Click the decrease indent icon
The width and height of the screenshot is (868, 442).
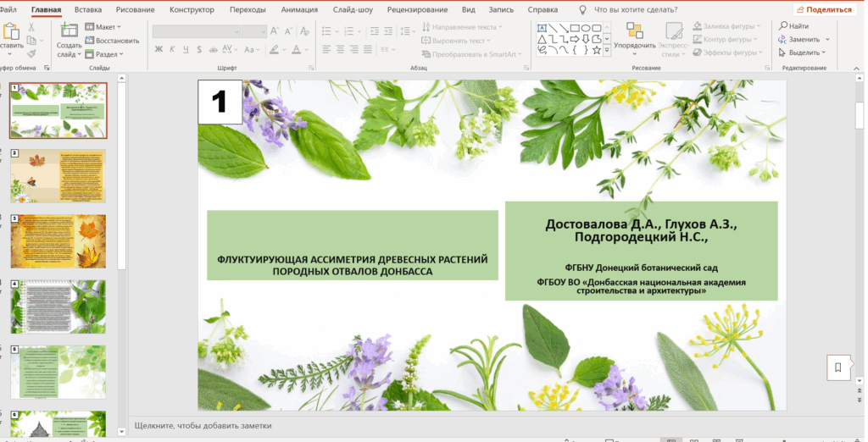pyautogui.click(x=375, y=31)
